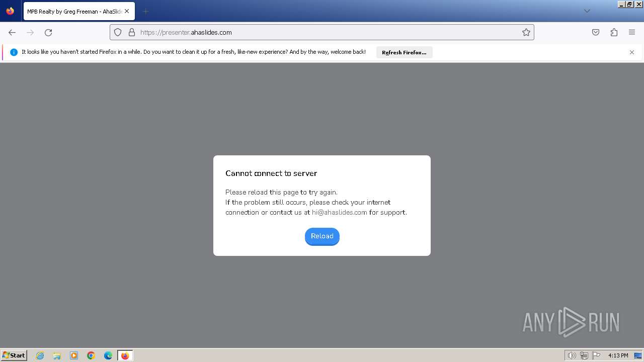The height and width of the screenshot is (362, 644).
Task: Click the volume speaker tray icon
Action: pos(572,355)
